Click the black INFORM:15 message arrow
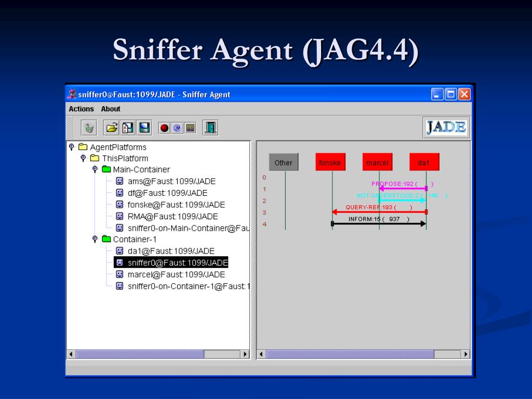Screen dimensions: 532x399 tap(378, 223)
